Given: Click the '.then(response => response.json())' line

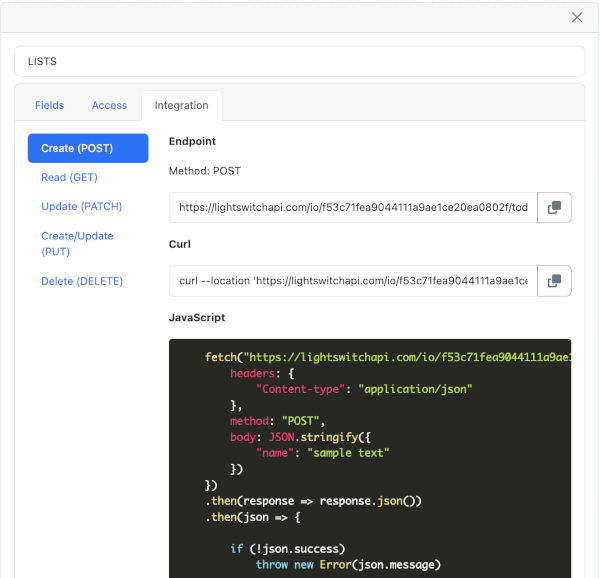Looking at the screenshot, I should 313,501.
